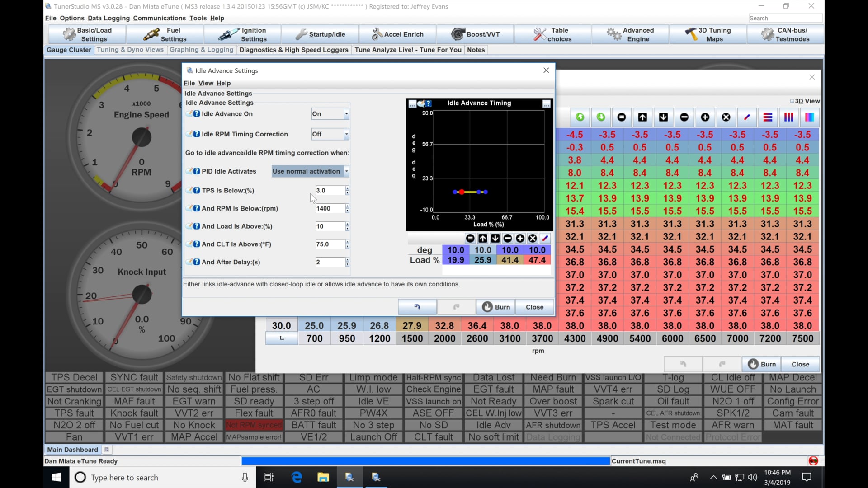Toggle the checkbox beside Idle Advance On
This screenshot has width=868, height=488.
189,113
